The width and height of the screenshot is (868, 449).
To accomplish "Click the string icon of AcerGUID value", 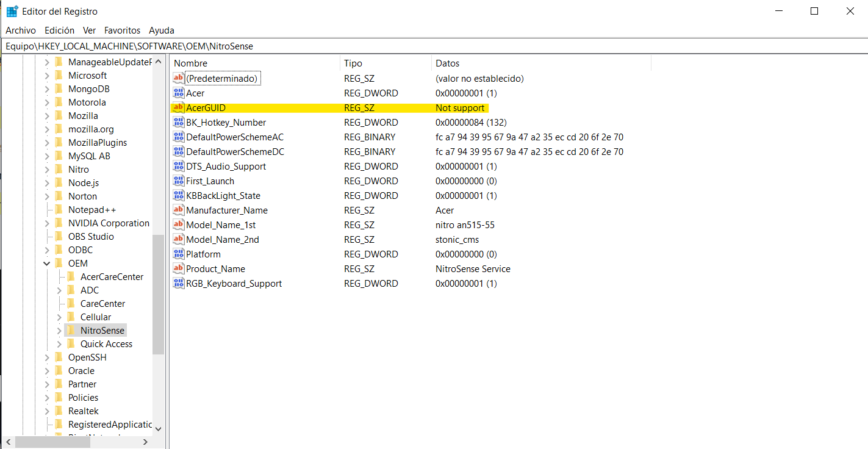I will click(179, 107).
